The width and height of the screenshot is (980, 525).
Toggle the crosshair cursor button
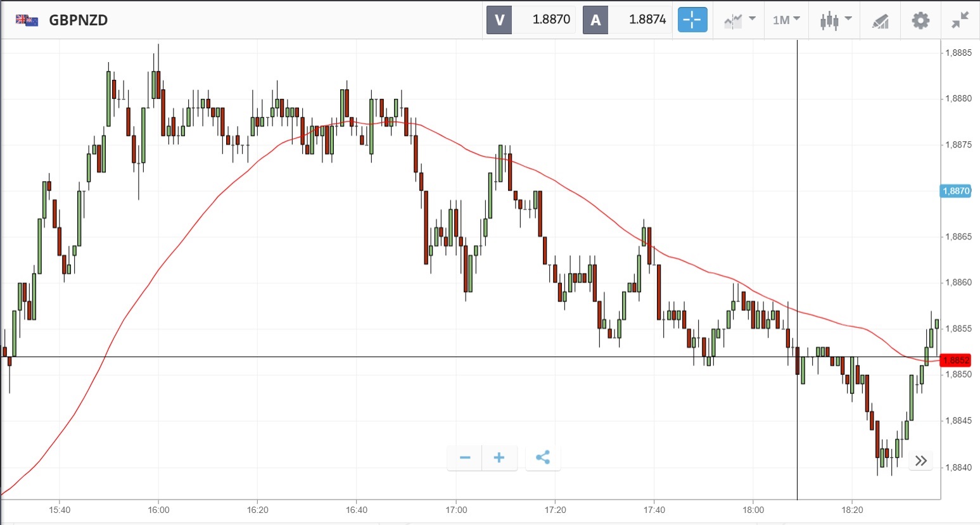pyautogui.click(x=692, y=20)
